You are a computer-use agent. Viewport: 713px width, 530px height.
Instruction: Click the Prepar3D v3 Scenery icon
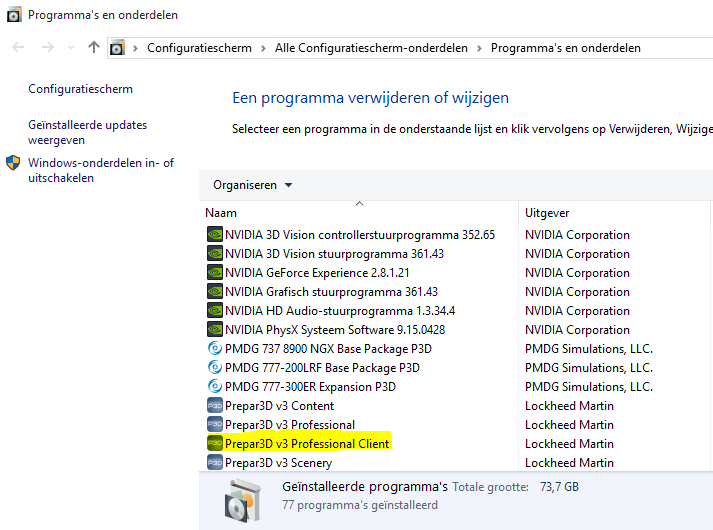click(x=215, y=463)
